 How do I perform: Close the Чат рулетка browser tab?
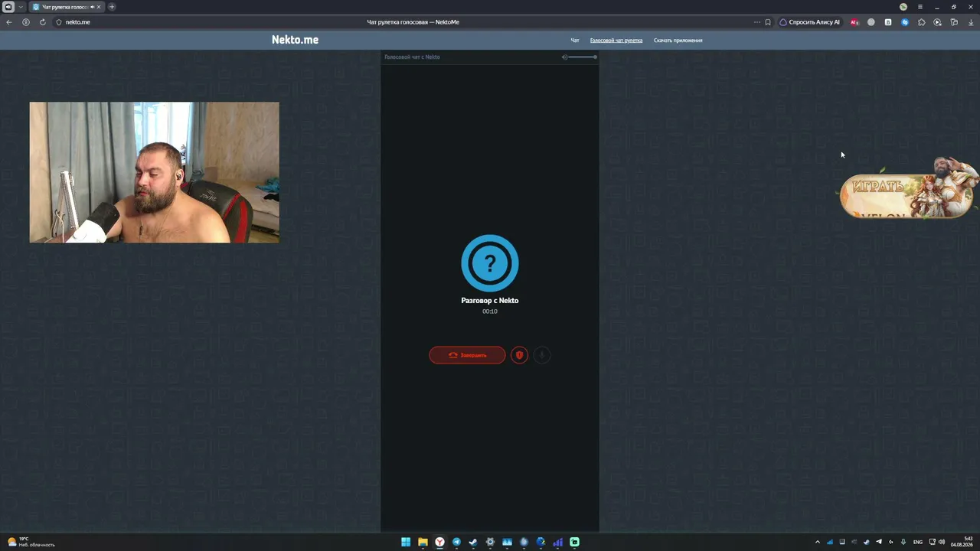(x=99, y=7)
